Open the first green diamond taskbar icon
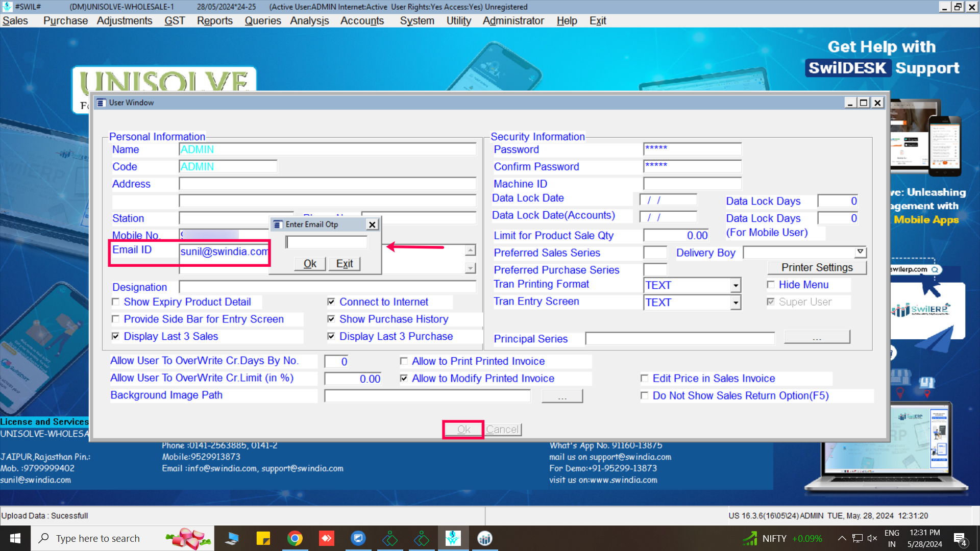 [x=390, y=538]
